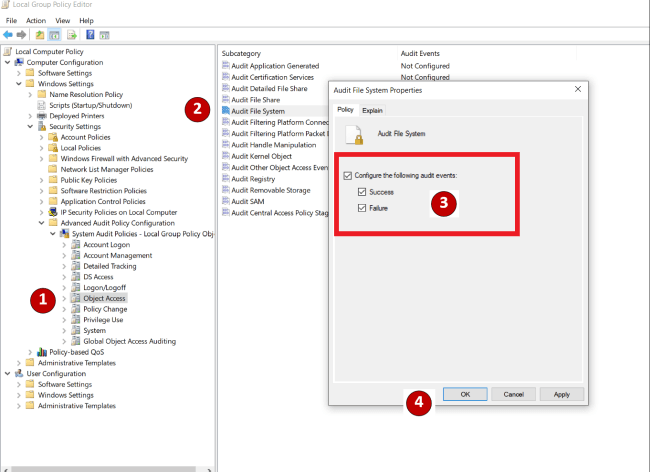The width and height of the screenshot is (650, 472).
Task: Click the Audit File System list icon
Action: (x=226, y=111)
